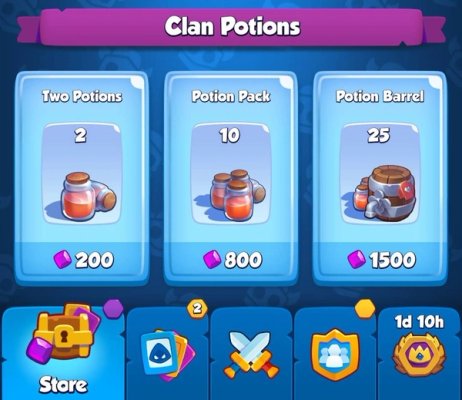
Task: Select the Potion Pack card title
Action: pos(231,97)
